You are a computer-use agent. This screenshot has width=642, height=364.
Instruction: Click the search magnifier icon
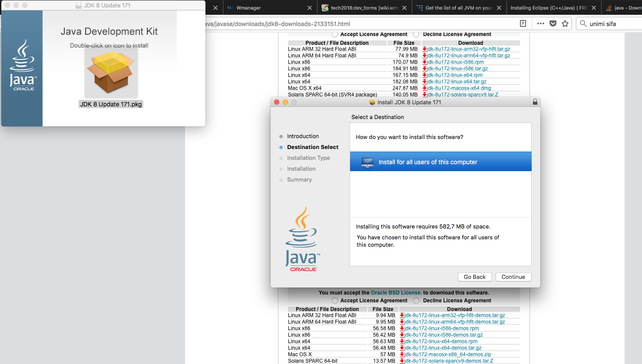pos(583,23)
